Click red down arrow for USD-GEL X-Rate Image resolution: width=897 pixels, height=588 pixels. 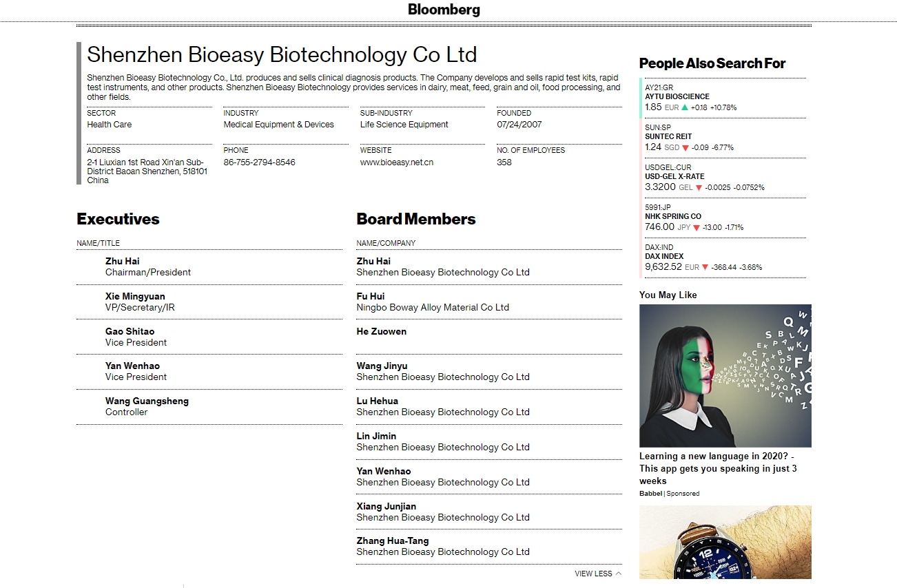pos(699,187)
